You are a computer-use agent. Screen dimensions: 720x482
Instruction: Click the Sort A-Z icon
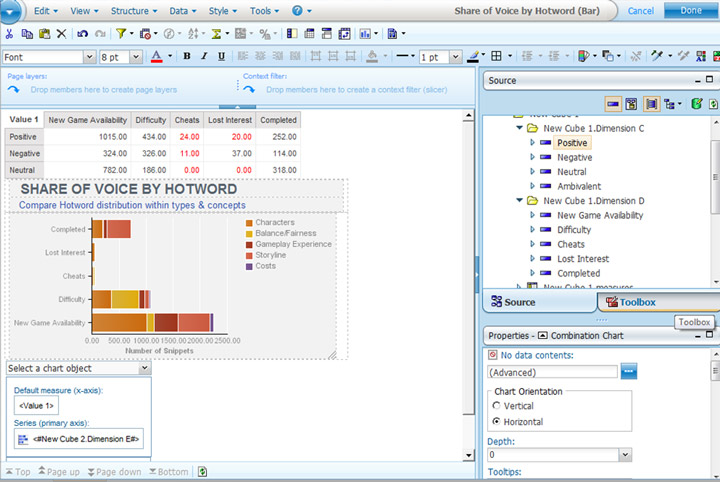coord(193,34)
